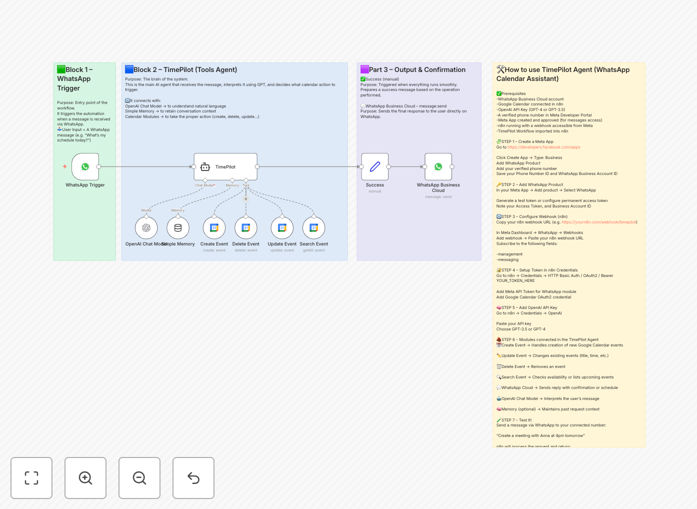Screen dimensions: 697x509
Task: Click the Block 2 TimePilot heading
Action: coord(181,69)
